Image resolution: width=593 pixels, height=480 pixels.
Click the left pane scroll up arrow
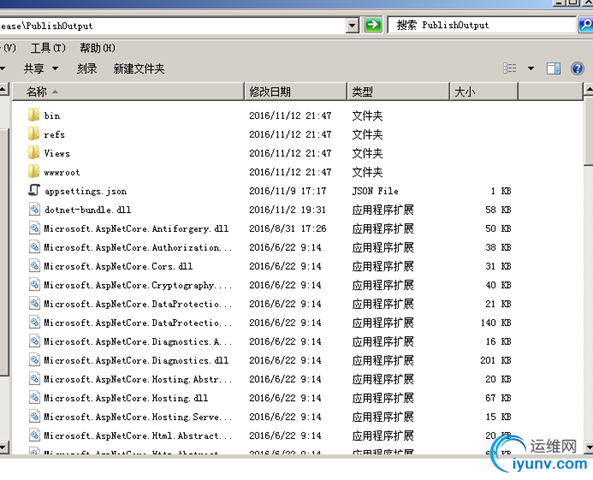coord(4,90)
